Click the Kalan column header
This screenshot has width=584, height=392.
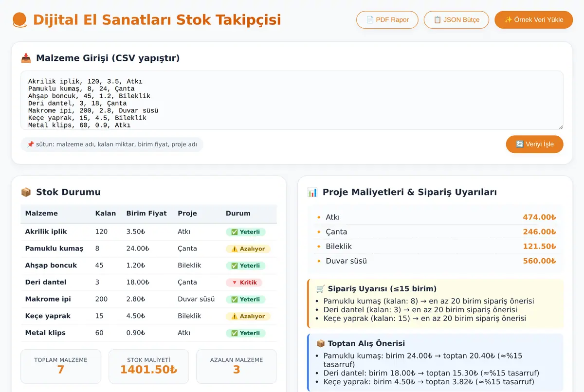106,214
